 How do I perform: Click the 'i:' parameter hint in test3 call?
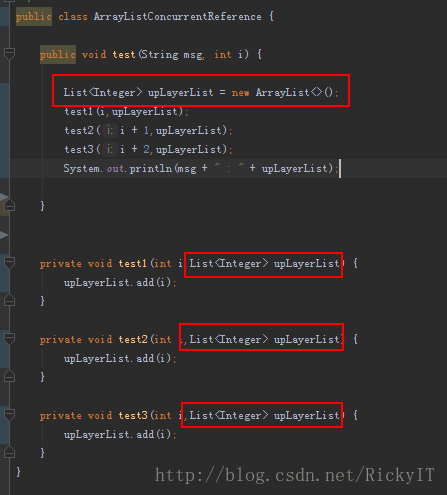pos(110,149)
